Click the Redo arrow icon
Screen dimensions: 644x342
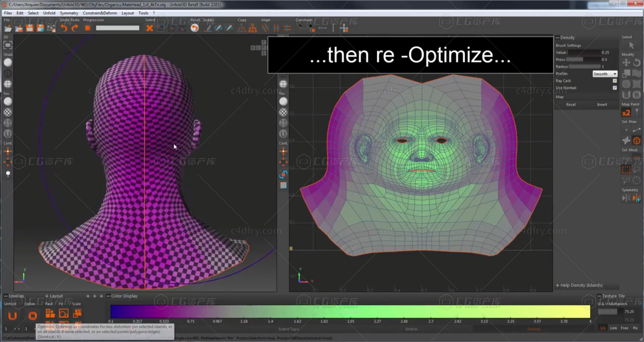tap(75, 28)
